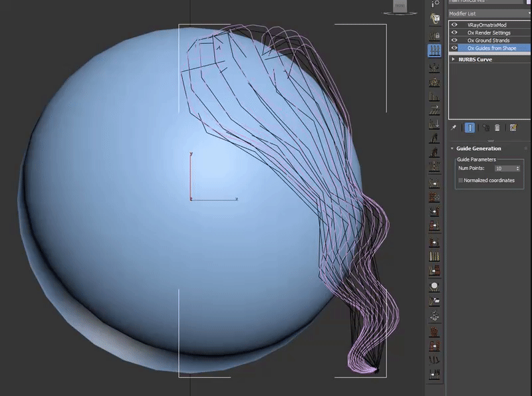Select Ox Ground Strands in modifier stack
The width and height of the screenshot is (532, 396).
[488, 41]
